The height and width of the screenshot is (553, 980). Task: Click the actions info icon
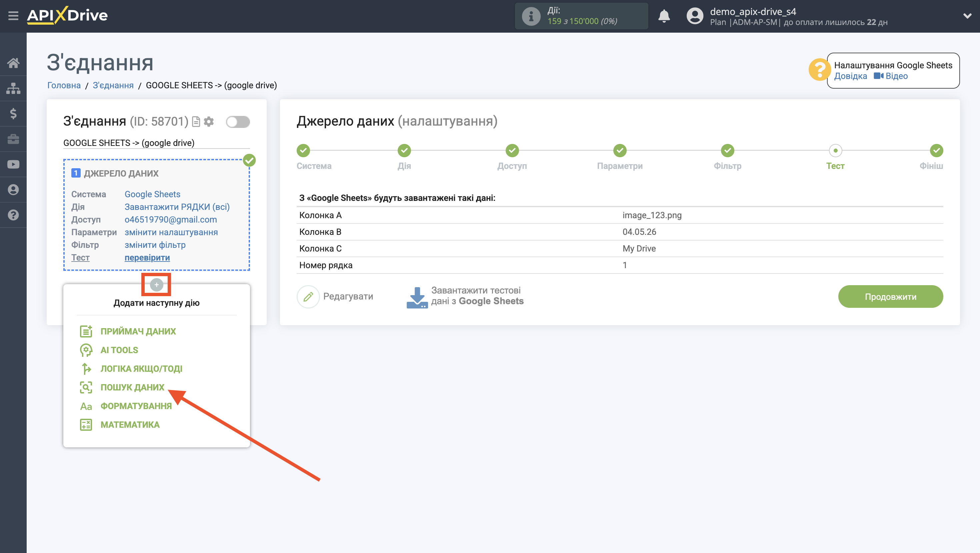pos(531,16)
